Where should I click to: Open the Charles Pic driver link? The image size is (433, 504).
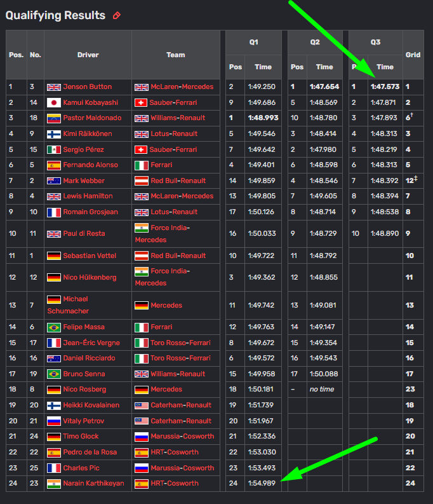point(81,468)
